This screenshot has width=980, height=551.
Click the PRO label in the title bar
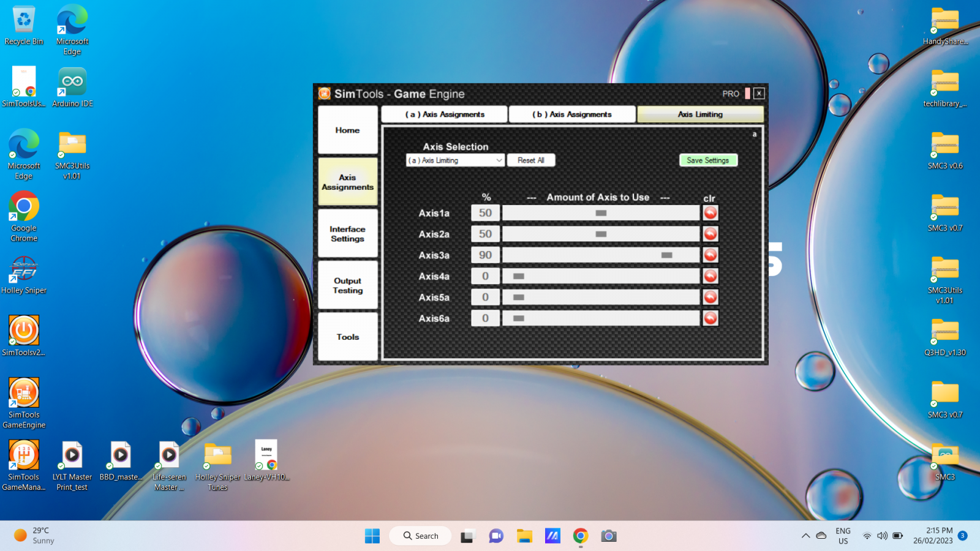(x=731, y=94)
